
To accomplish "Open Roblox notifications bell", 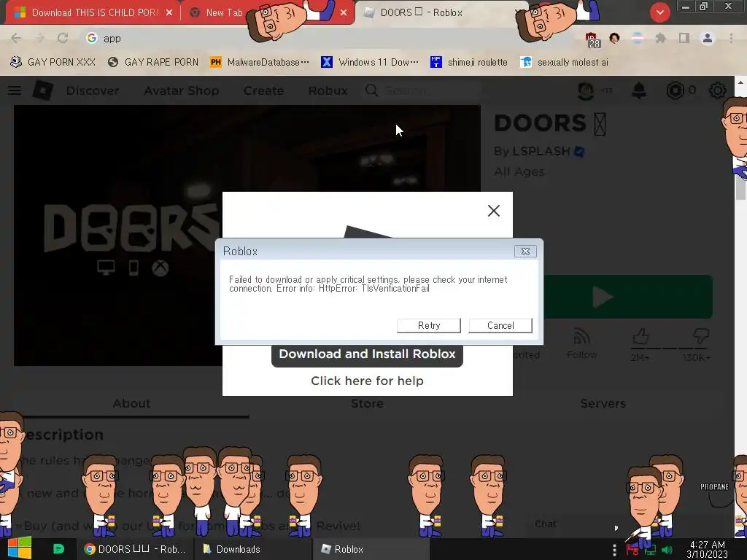I will 639,90.
